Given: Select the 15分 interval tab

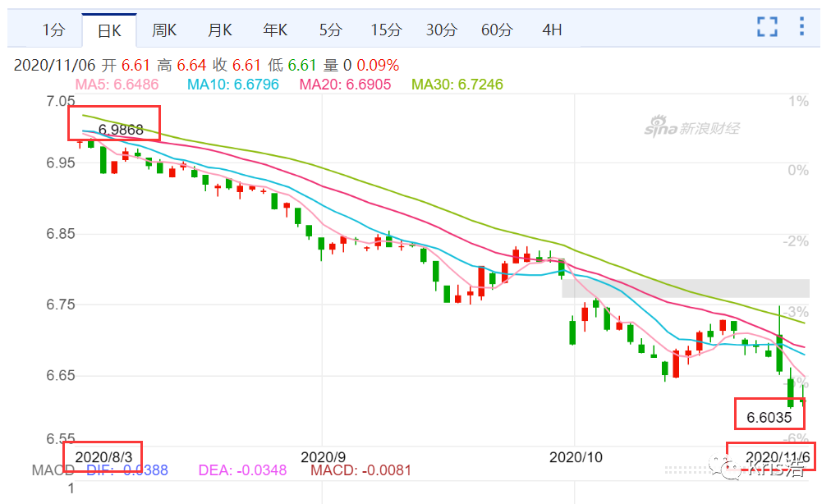Looking at the screenshot, I should tap(386, 30).
